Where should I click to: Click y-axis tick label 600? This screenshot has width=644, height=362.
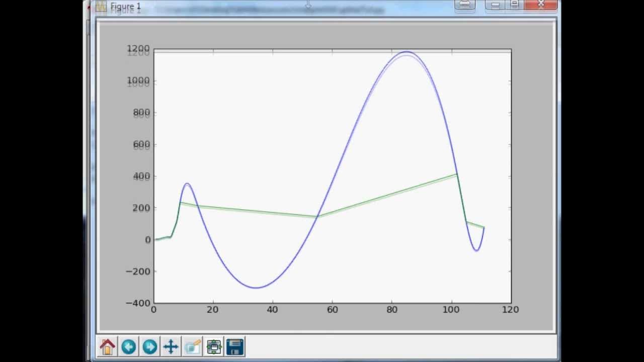pos(141,145)
